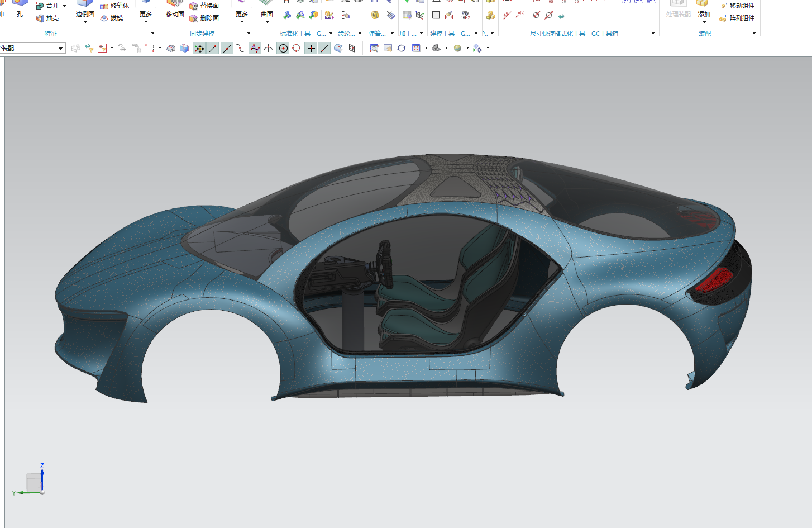The image size is (812, 528).
Task: Expand the 装配 group options arrow
Action: click(x=754, y=34)
